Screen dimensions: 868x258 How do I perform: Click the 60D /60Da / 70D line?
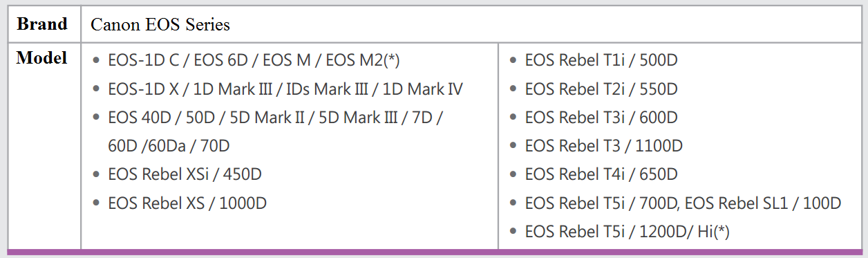169,147
